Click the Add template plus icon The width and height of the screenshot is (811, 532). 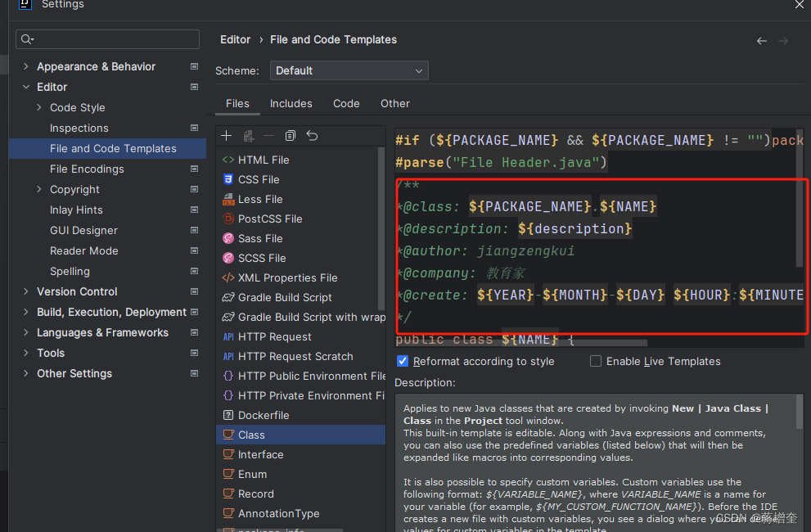226,136
